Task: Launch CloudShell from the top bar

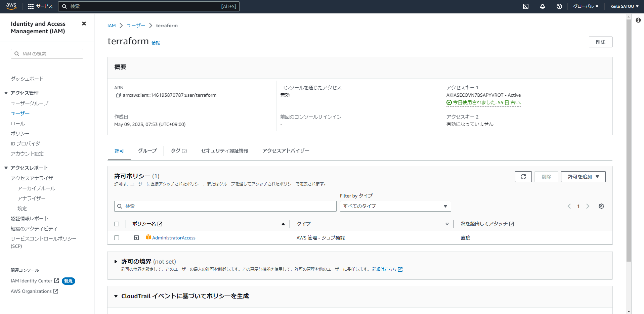Action: coord(526,6)
